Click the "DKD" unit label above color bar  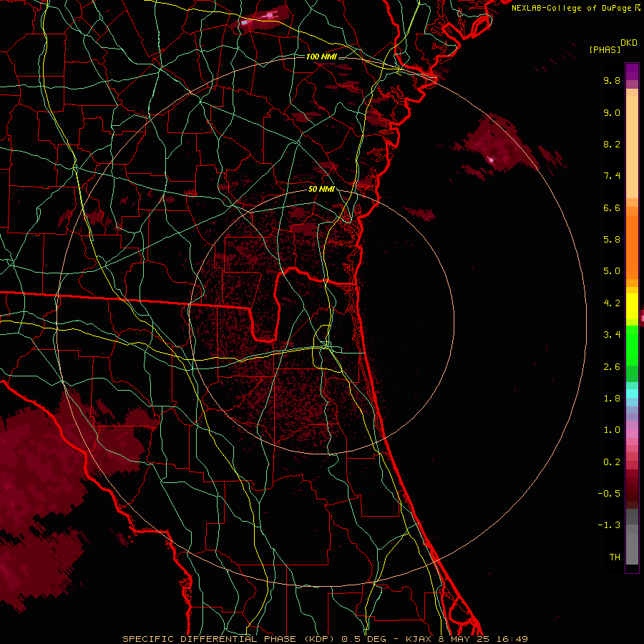629,43
